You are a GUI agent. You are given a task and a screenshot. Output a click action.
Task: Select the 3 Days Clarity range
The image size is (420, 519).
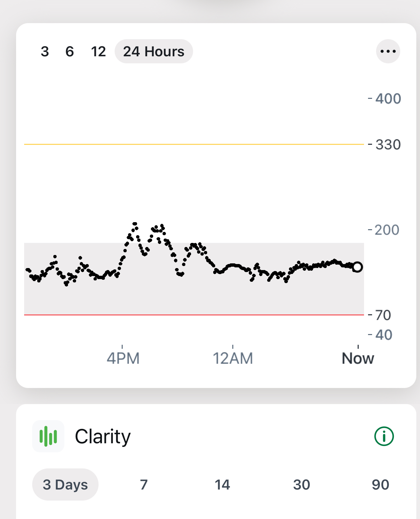[x=65, y=484]
